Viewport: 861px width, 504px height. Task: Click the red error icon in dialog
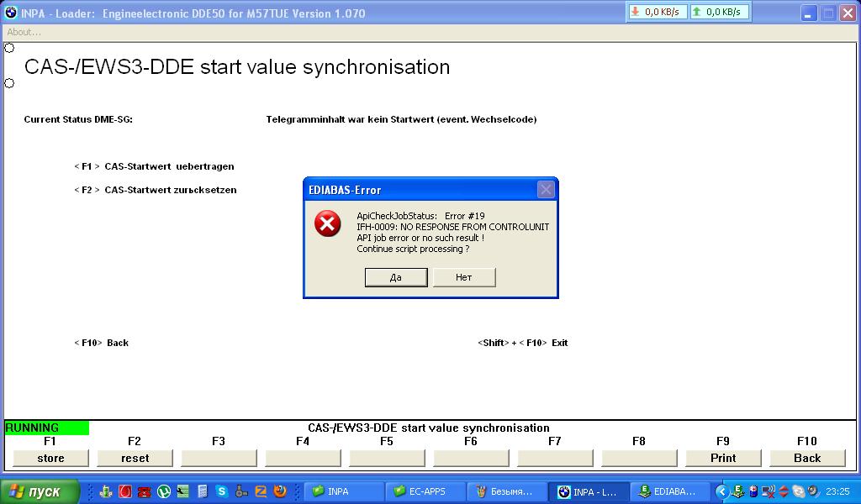[328, 223]
